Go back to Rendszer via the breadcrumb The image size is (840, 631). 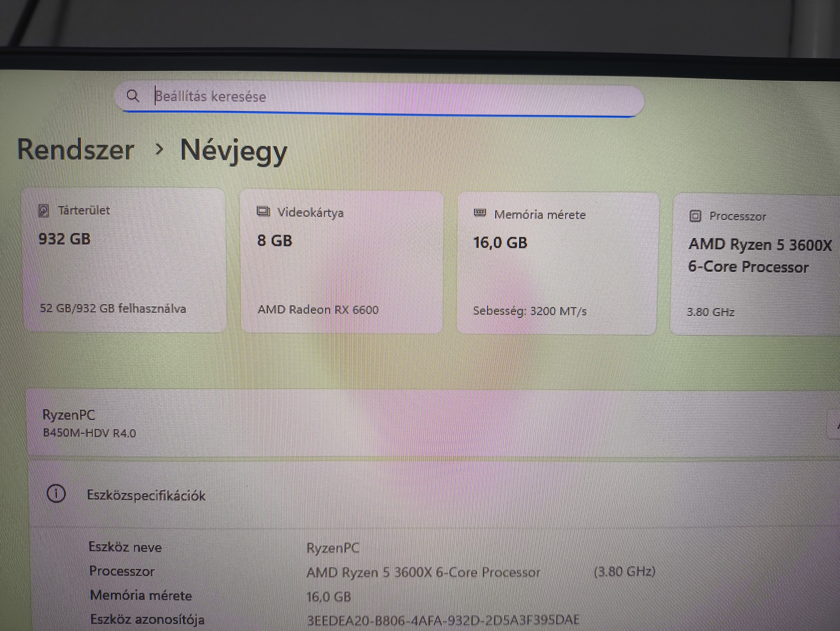pyautogui.click(x=76, y=150)
